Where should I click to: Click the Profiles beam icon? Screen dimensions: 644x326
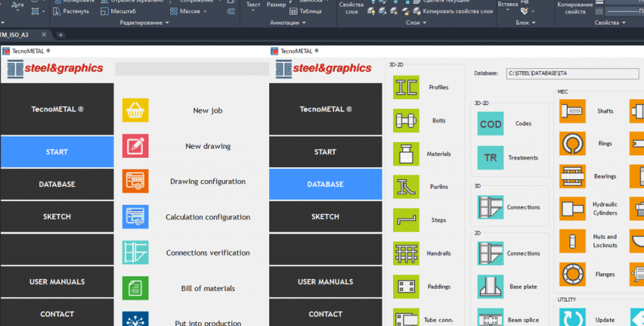[406, 87]
